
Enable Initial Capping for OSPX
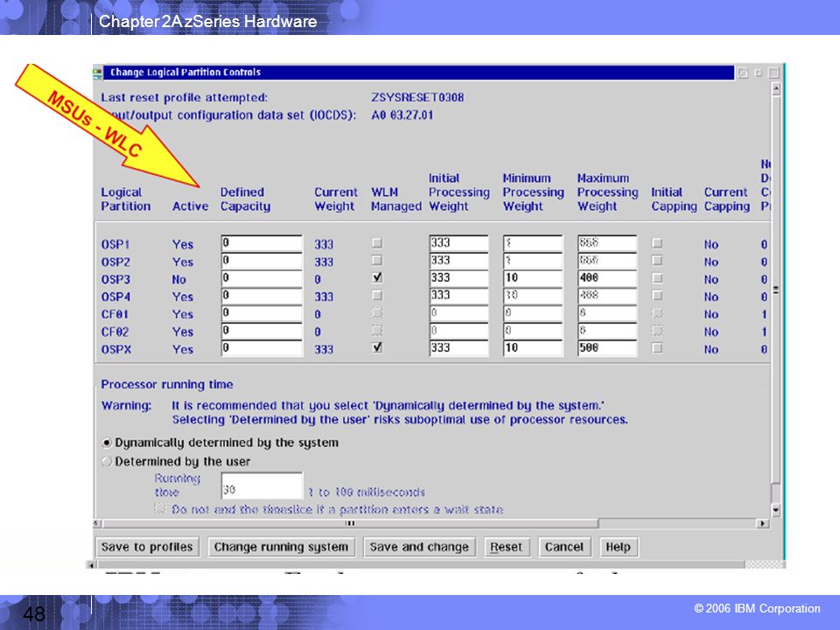pyautogui.click(x=657, y=348)
